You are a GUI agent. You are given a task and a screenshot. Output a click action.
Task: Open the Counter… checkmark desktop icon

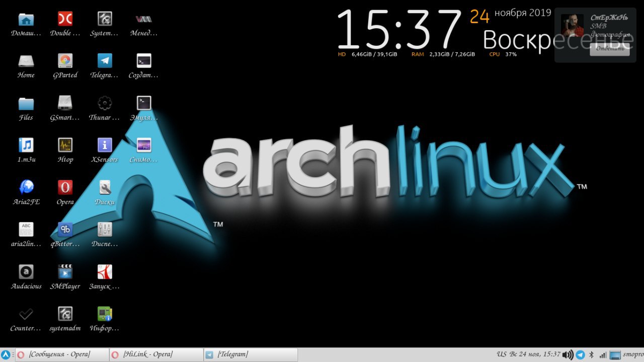(26, 314)
